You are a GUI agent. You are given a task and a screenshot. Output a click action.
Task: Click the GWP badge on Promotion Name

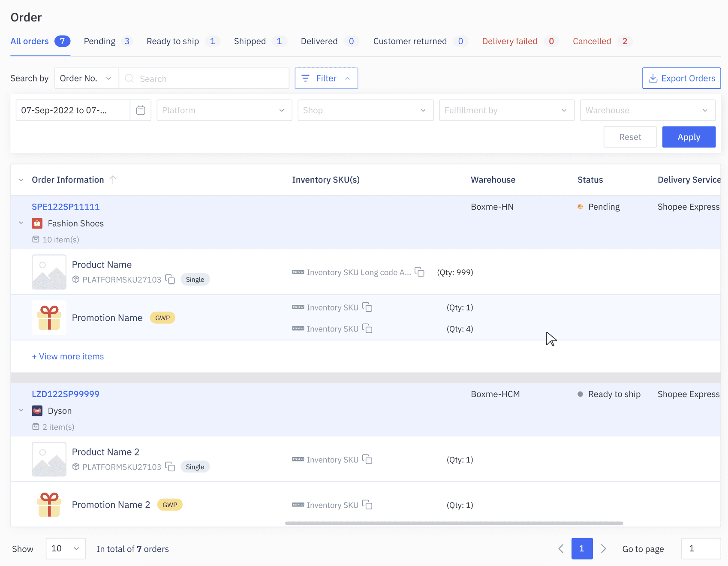(162, 318)
